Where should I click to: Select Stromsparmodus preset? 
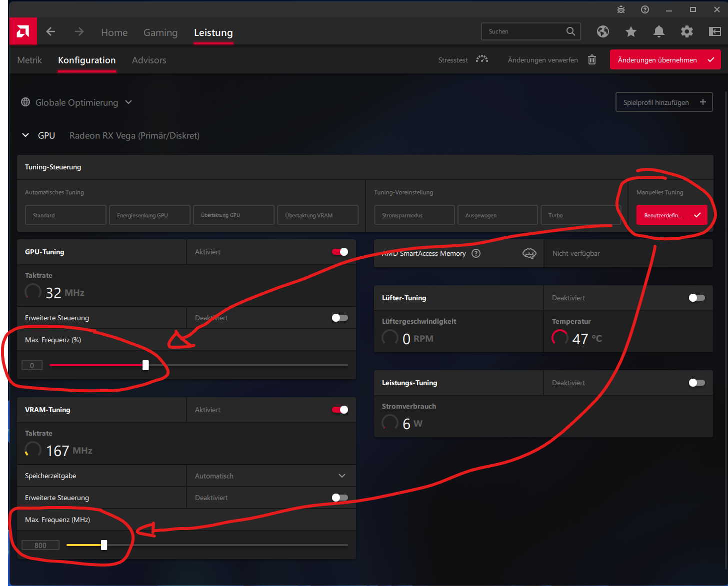coord(414,215)
